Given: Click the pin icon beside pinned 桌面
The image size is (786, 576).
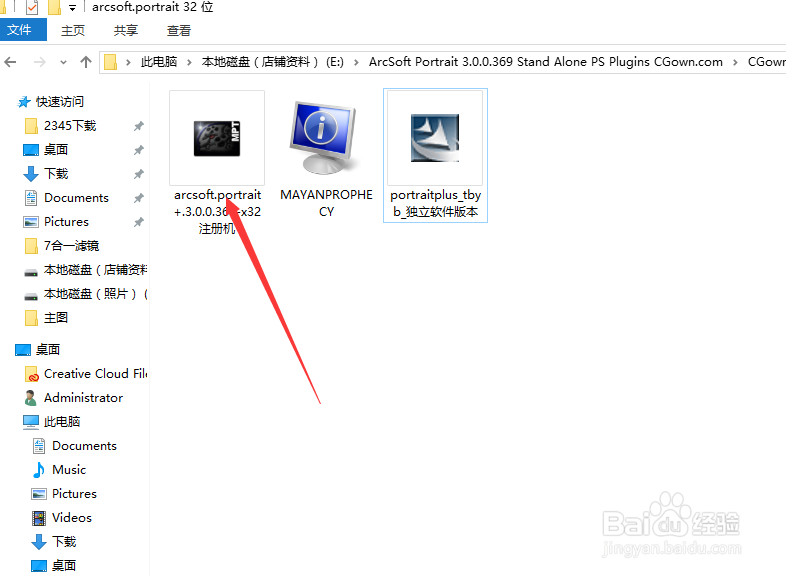Looking at the screenshot, I should (139, 150).
